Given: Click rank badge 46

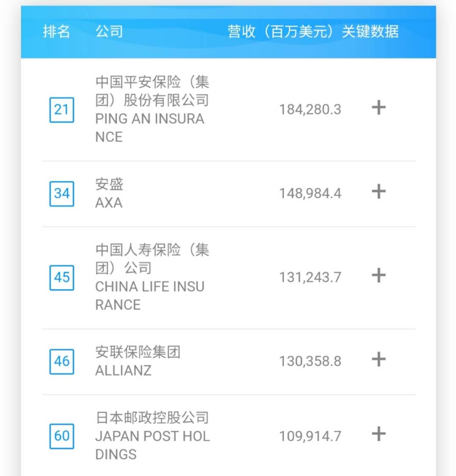Looking at the screenshot, I should (61, 361).
